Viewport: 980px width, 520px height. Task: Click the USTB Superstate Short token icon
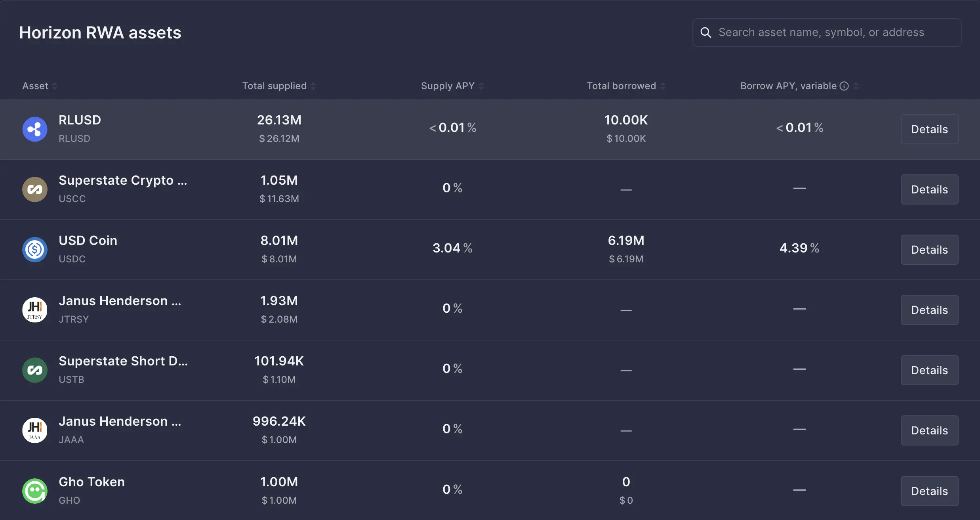click(x=35, y=370)
